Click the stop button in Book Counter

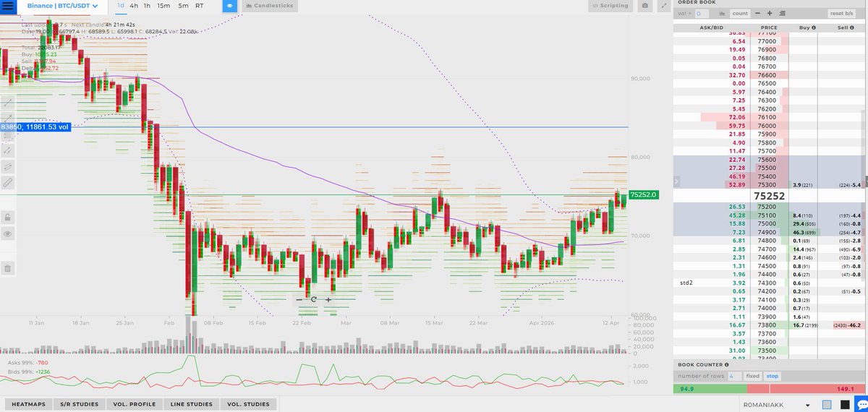tap(773, 376)
